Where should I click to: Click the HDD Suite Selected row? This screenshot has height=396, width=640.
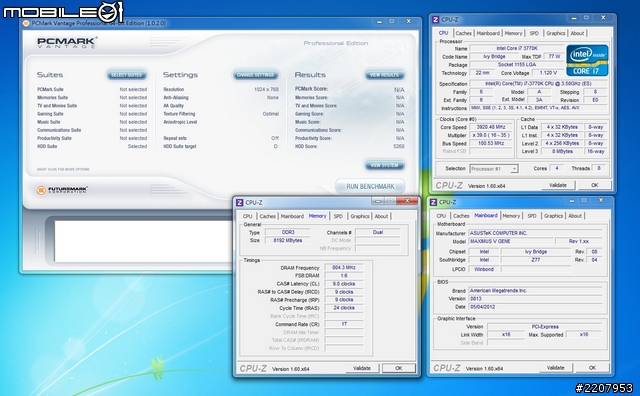pos(92,147)
